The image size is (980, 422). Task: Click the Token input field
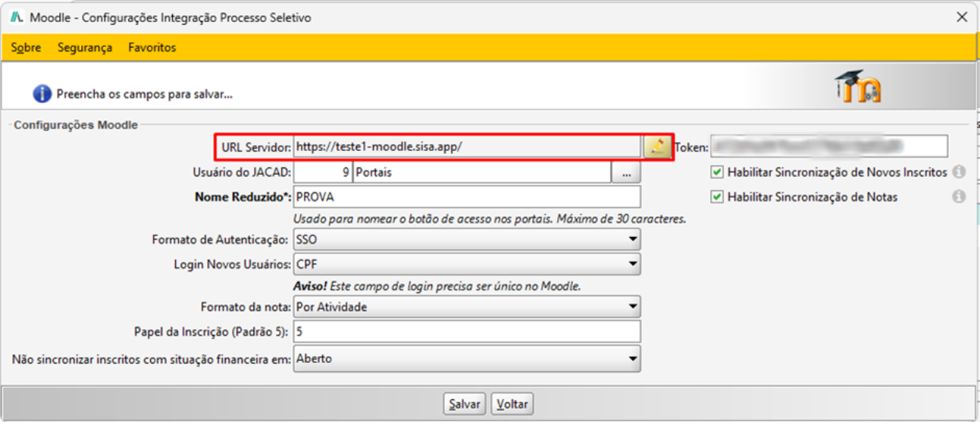[x=828, y=145]
